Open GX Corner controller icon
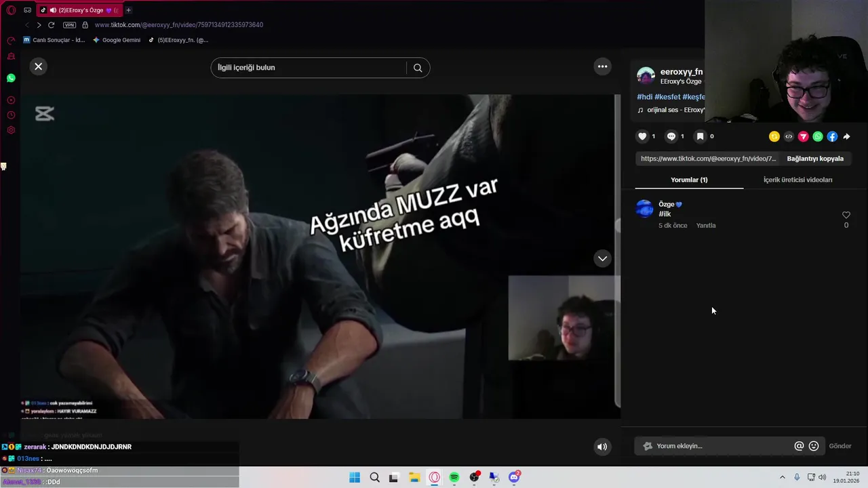 point(27,10)
